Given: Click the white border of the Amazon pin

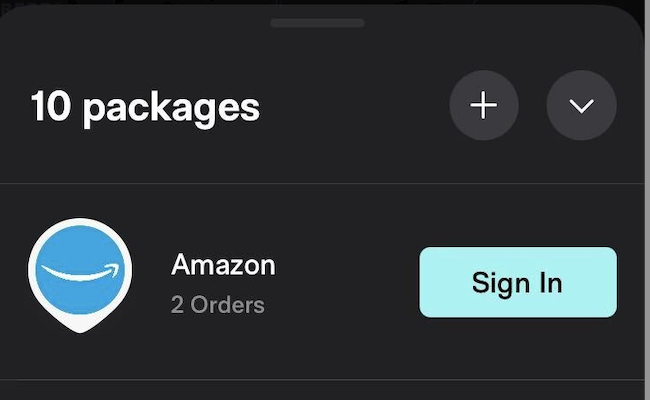Looking at the screenshot, I should click(32, 269).
